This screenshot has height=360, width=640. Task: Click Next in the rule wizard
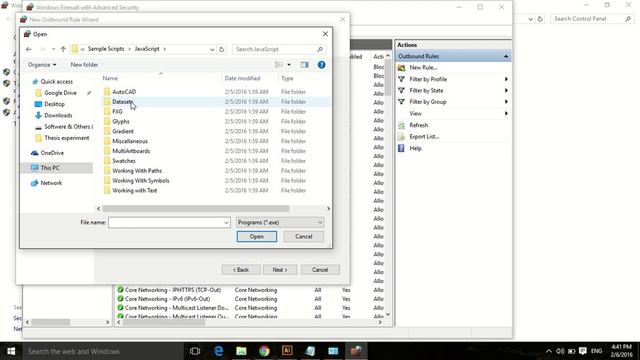point(280,270)
